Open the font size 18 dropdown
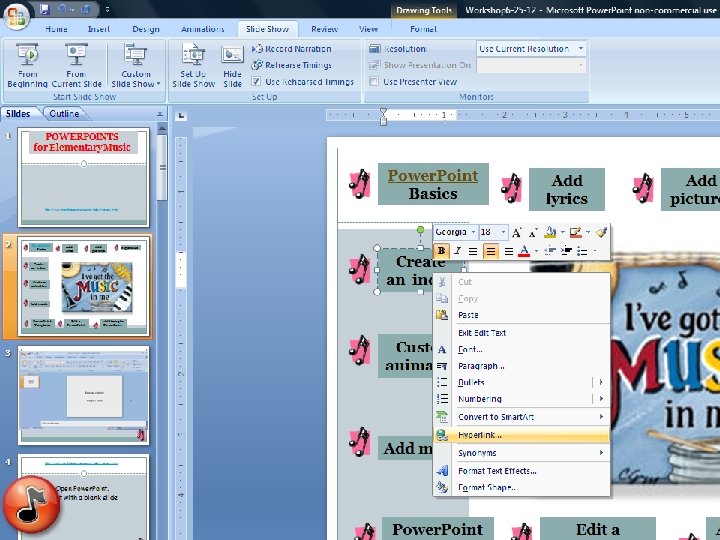Viewport: 720px width, 540px height. coord(504,232)
